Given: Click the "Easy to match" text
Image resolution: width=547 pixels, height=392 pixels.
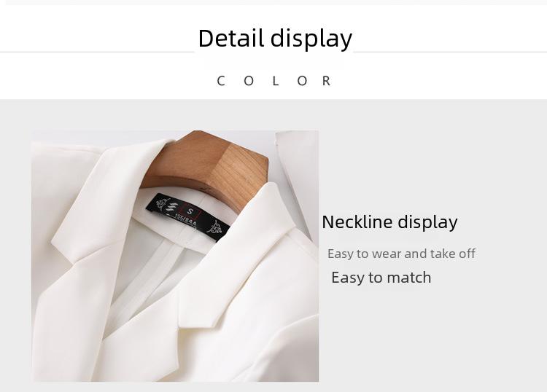Looking at the screenshot, I should tap(381, 278).
